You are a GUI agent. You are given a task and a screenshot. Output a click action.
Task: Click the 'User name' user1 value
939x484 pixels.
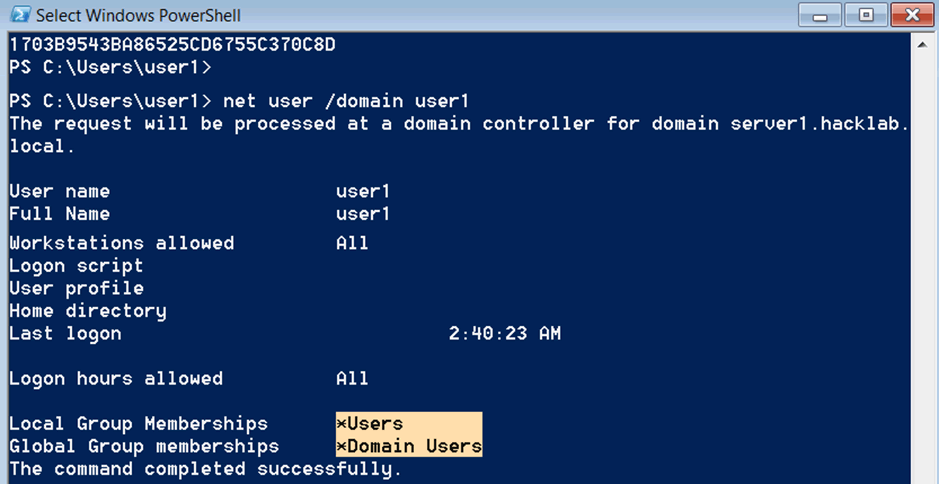point(363,191)
